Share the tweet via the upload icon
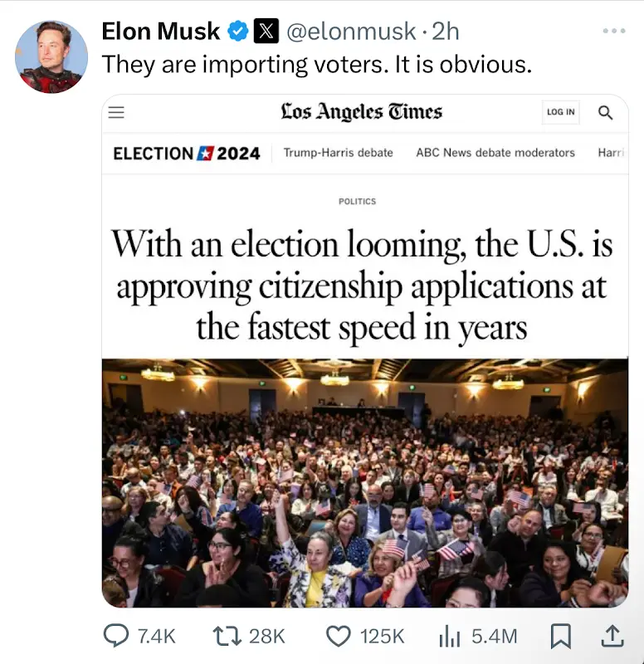The image size is (644, 664). click(x=611, y=636)
